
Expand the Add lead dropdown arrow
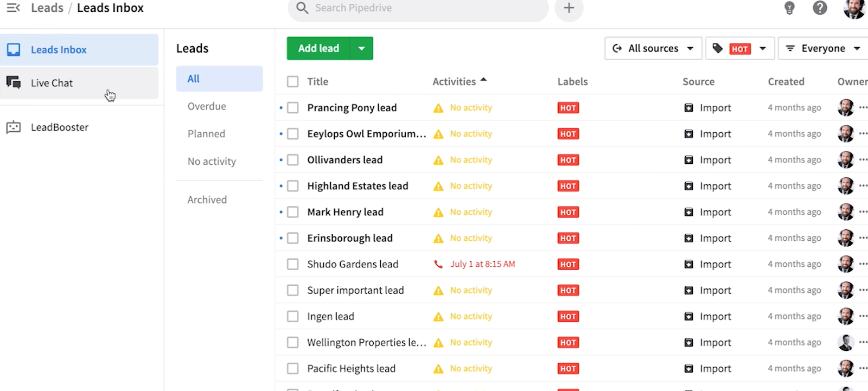click(362, 48)
